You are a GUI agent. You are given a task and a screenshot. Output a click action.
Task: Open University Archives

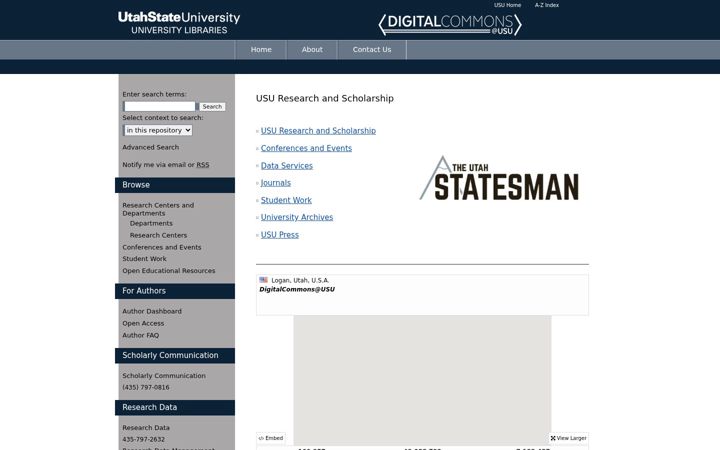297,217
